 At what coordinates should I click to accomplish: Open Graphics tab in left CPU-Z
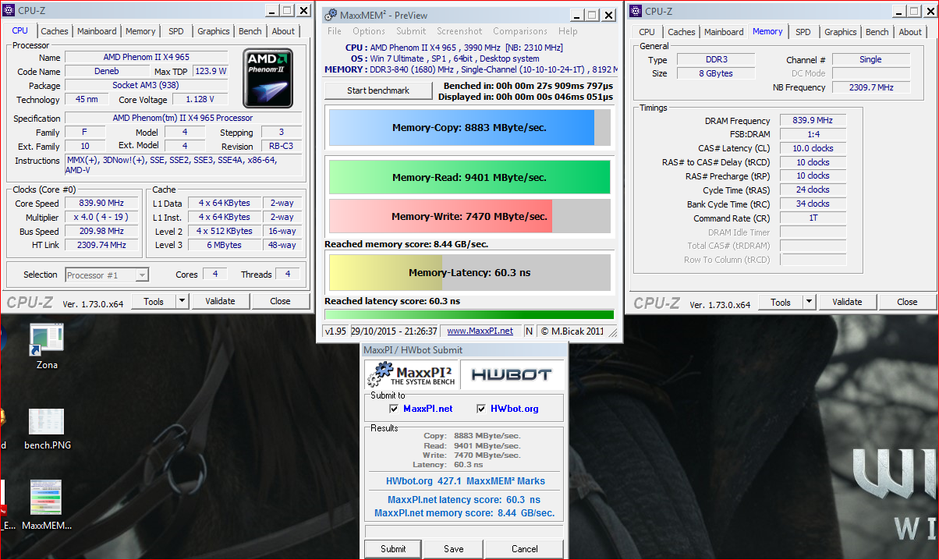pos(213,31)
